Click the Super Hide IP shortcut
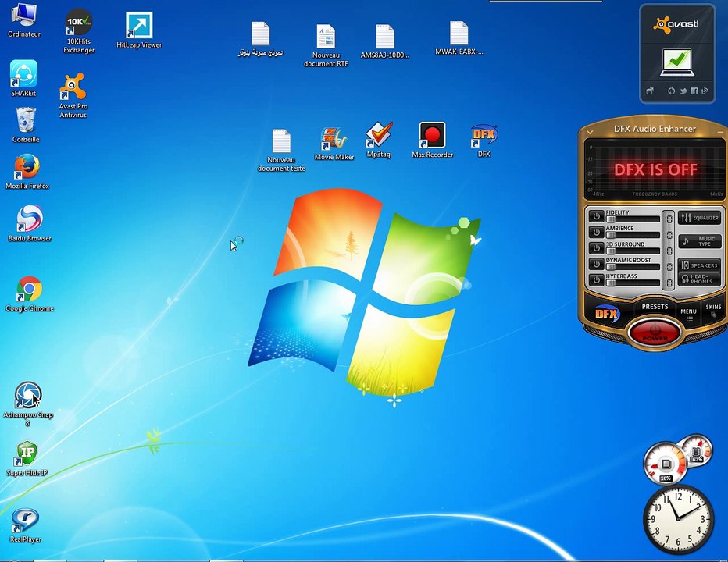 click(27, 458)
